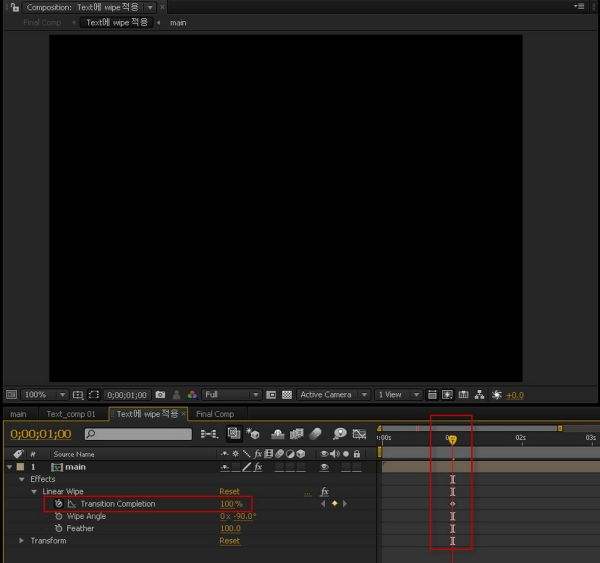Image resolution: width=600 pixels, height=563 pixels.
Task: Click the Wipe Angle stopwatch icon
Action: [x=59, y=516]
